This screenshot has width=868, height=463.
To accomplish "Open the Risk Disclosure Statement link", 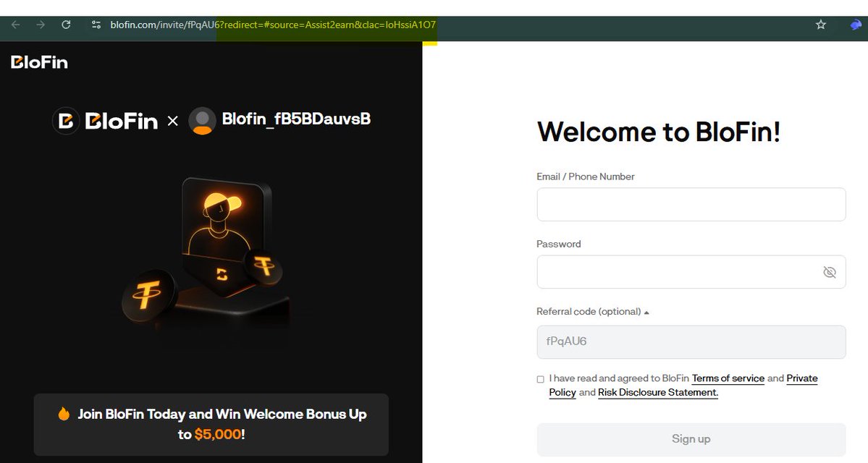I will pos(657,392).
